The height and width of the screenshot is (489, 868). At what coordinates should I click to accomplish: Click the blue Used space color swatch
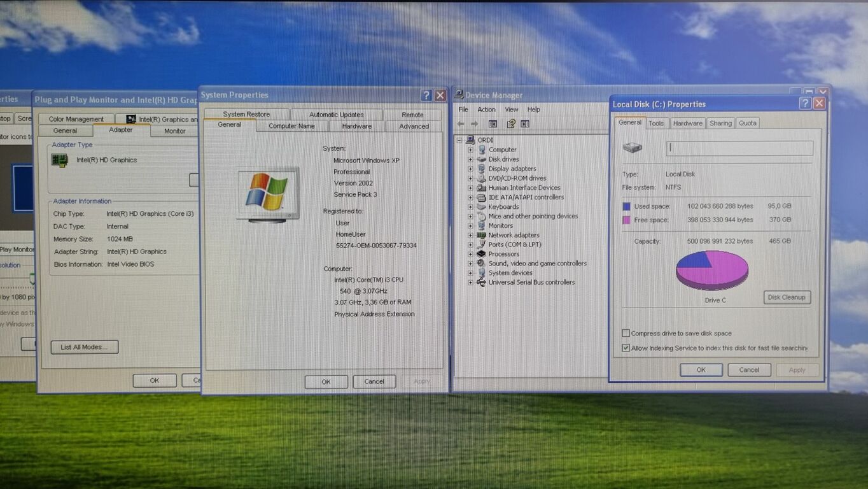[627, 206]
